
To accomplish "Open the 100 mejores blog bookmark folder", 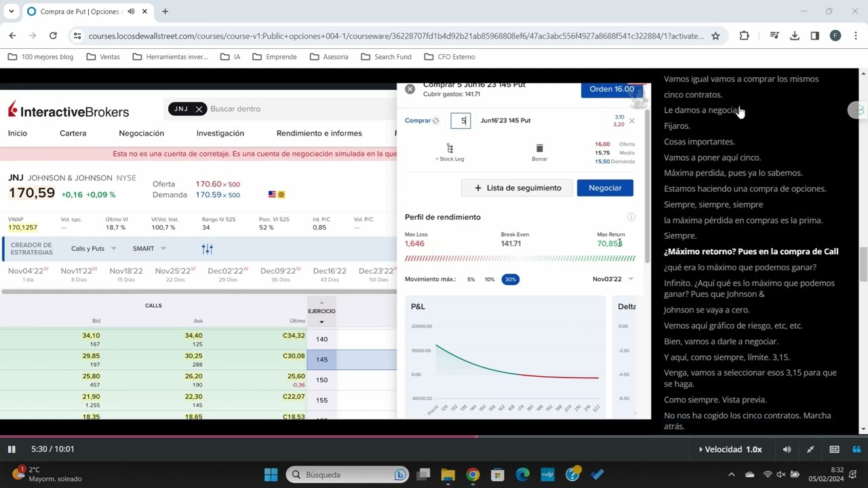I will pos(41,57).
